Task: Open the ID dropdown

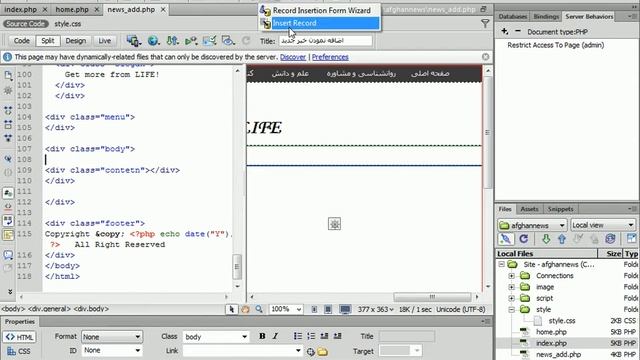Action: 112,350
